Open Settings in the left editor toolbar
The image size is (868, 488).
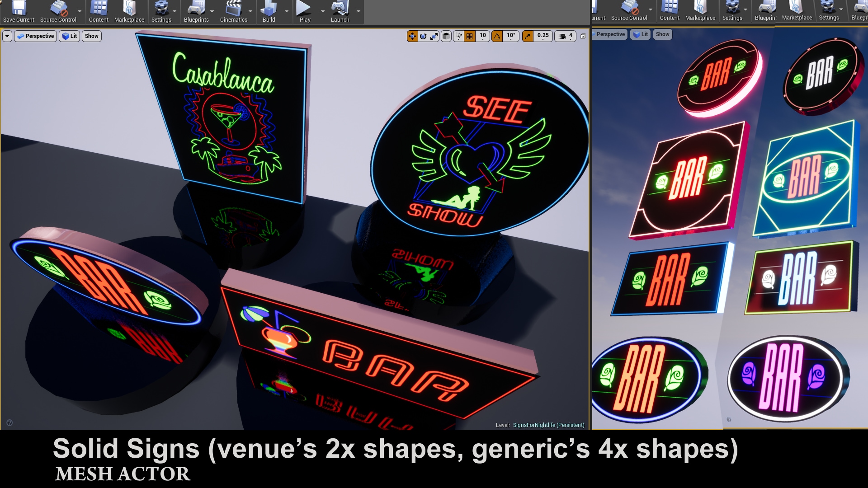click(161, 12)
